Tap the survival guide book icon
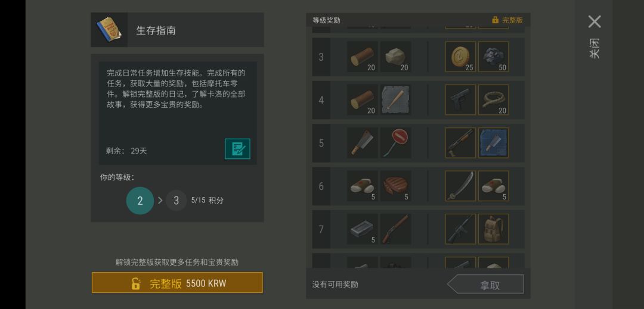Image resolution: width=644 pixels, height=309 pixels. click(109, 30)
